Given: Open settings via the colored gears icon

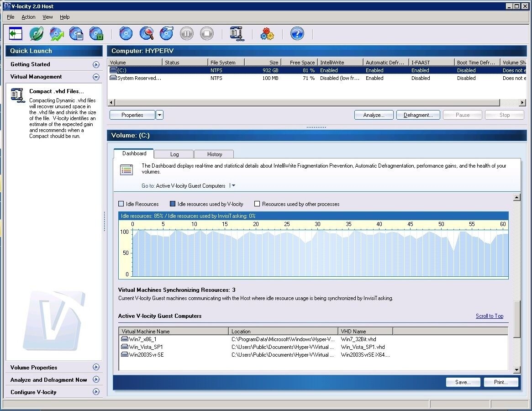Looking at the screenshot, I should point(267,34).
